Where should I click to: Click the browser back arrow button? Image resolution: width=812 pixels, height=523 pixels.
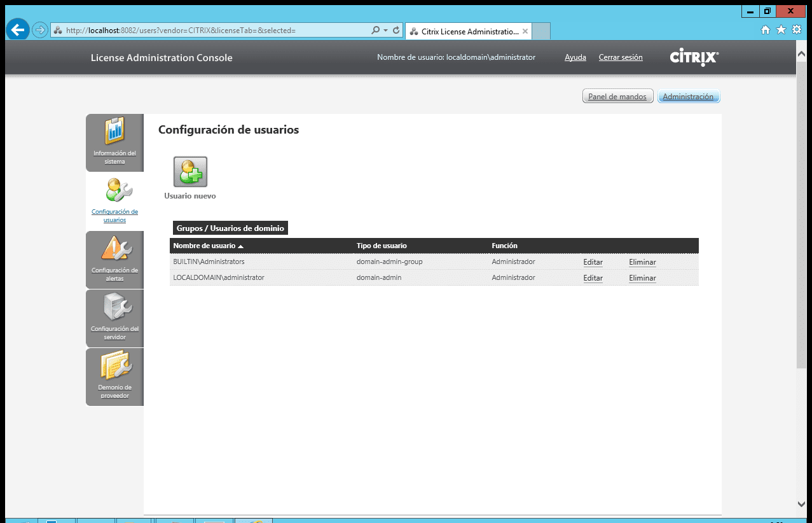[18, 30]
